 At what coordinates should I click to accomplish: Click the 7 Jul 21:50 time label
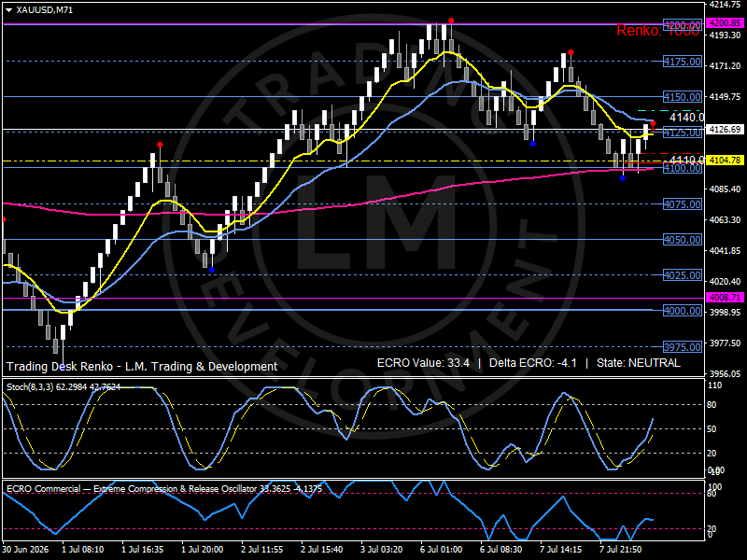621,549
